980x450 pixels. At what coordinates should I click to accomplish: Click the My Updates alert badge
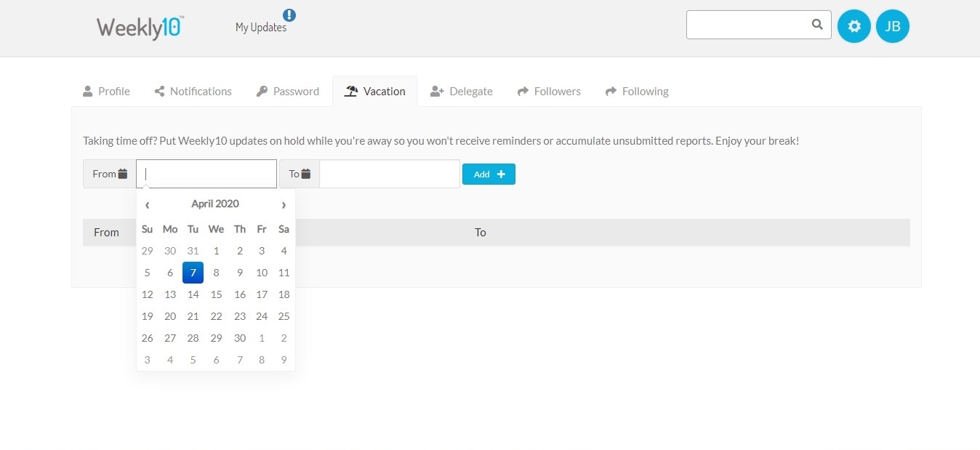289,15
